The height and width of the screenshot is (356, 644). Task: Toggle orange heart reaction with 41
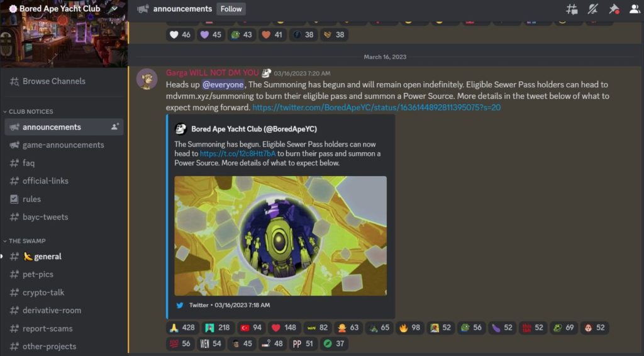(x=272, y=35)
